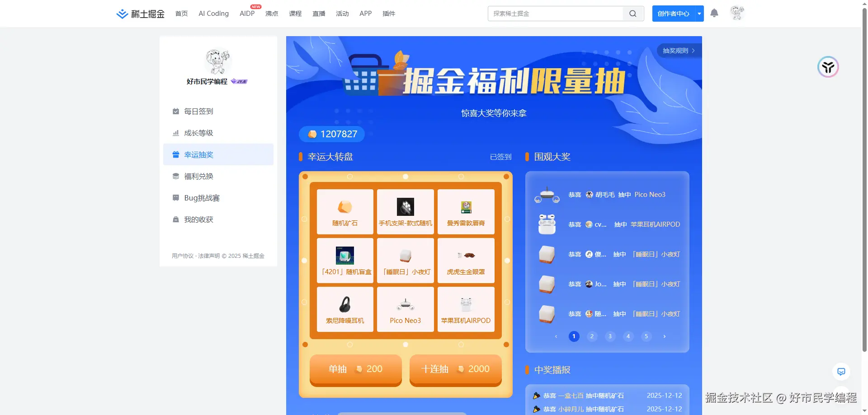868x415 pixels.
Task: Click the 福利兑换 sidebar icon
Action: pyautogui.click(x=175, y=176)
